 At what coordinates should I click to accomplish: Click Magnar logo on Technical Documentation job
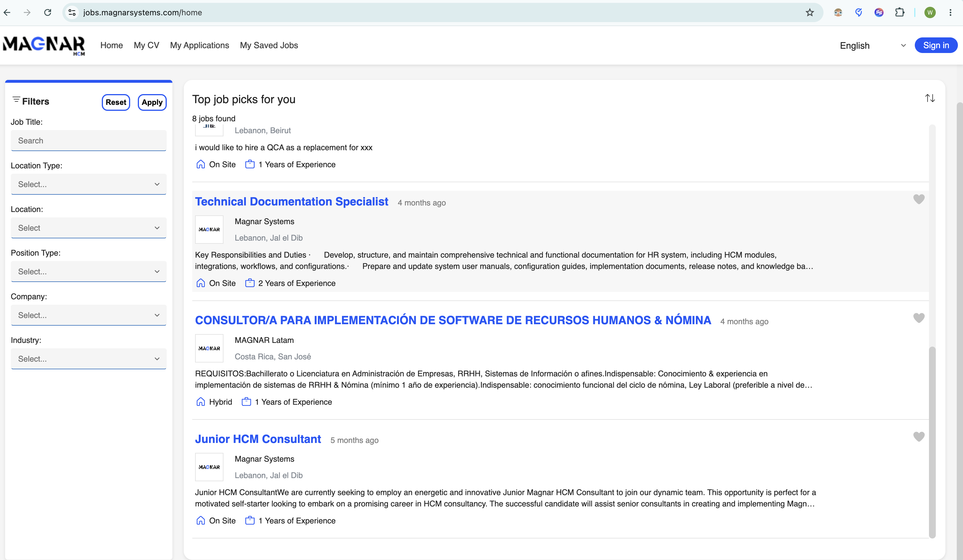[209, 230]
